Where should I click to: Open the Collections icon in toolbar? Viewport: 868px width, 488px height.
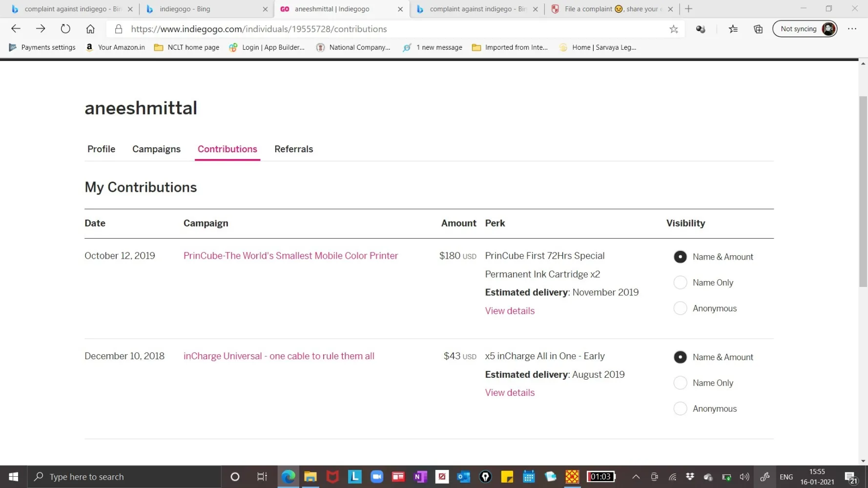click(x=758, y=29)
